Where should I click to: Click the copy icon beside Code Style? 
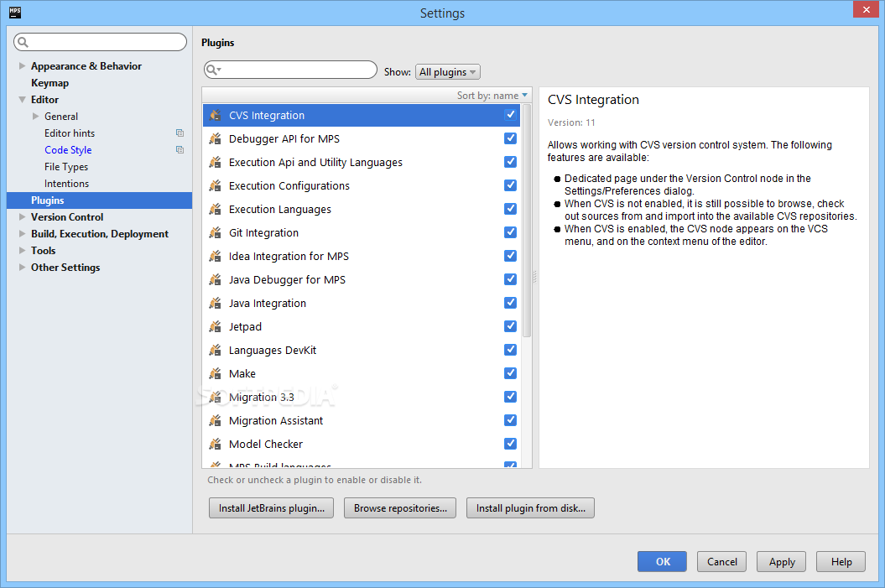(180, 150)
